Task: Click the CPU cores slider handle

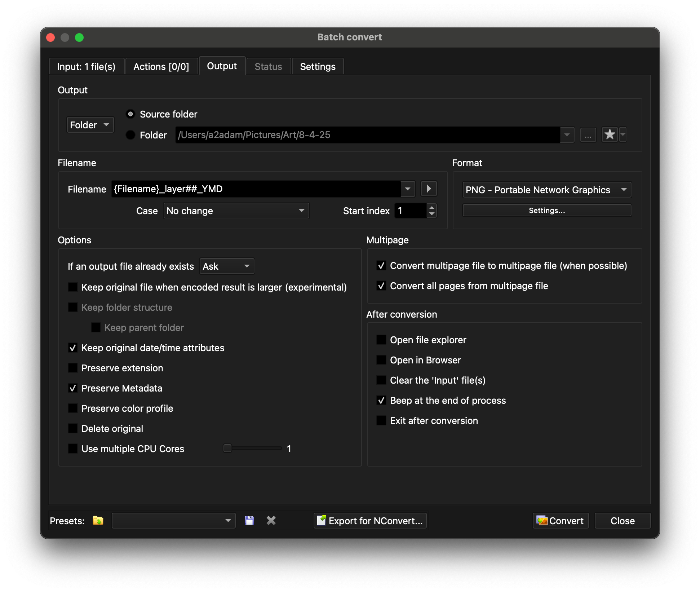Action: click(x=227, y=448)
